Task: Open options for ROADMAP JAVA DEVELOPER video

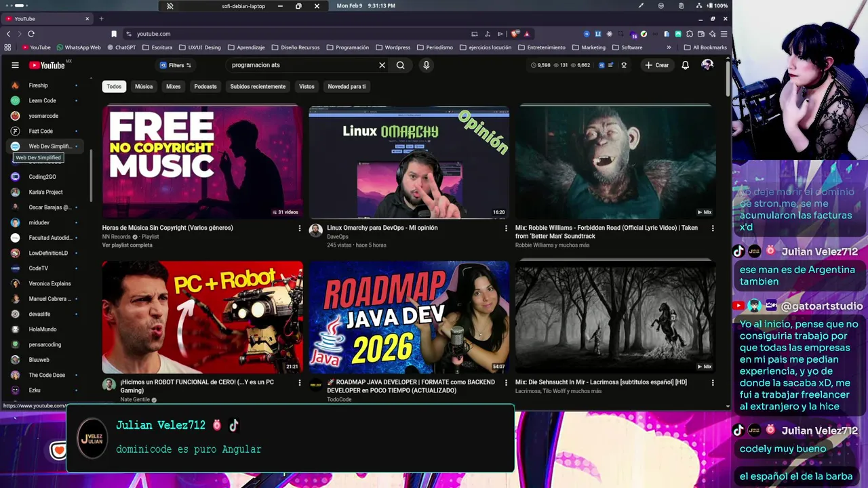Action: (x=506, y=383)
